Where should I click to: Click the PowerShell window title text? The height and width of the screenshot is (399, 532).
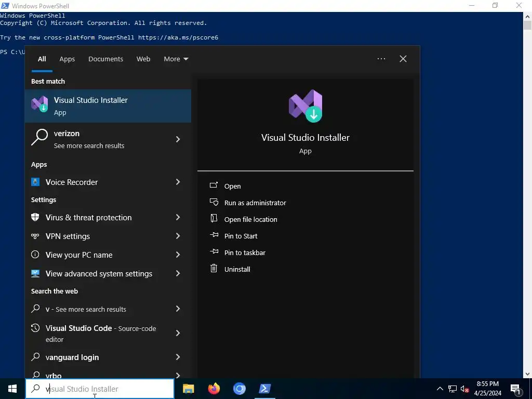click(41, 6)
